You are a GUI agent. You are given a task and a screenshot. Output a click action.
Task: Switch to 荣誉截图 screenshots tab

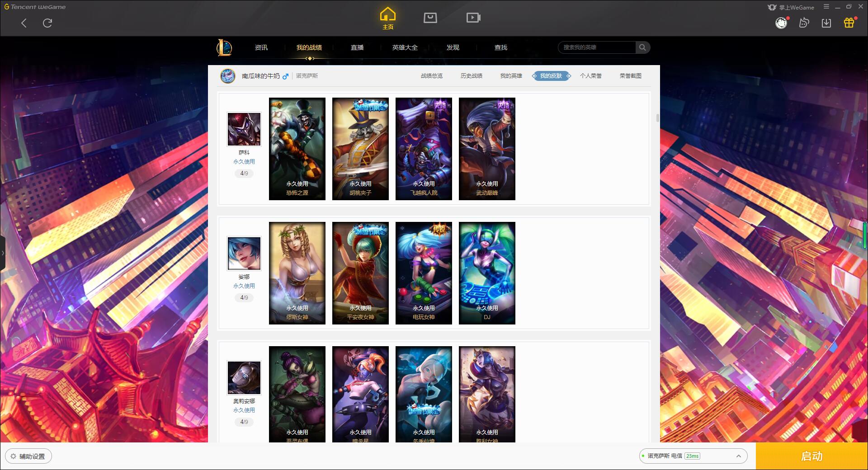click(x=631, y=76)
